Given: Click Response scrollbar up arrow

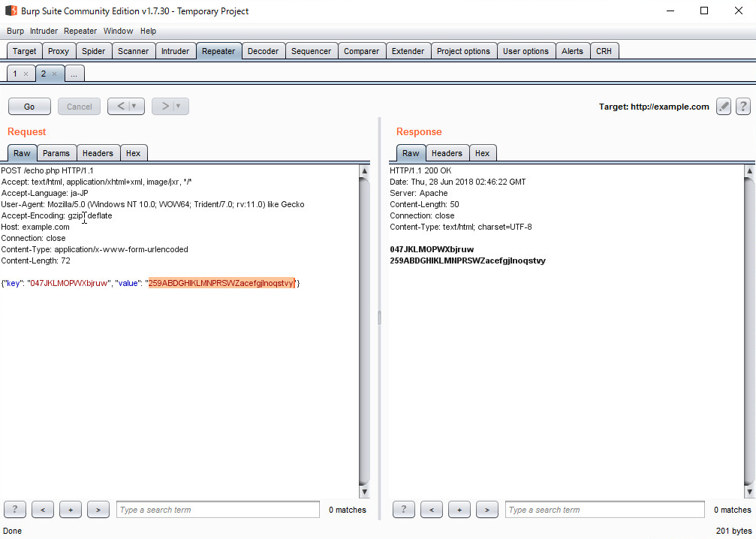Looking at the screenshot, I should tap(749, 170).
